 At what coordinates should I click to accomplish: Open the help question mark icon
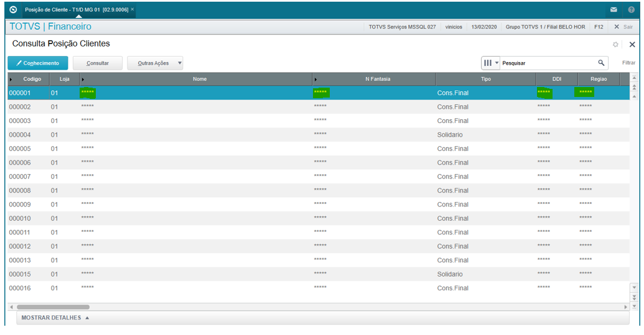point(632,9)
